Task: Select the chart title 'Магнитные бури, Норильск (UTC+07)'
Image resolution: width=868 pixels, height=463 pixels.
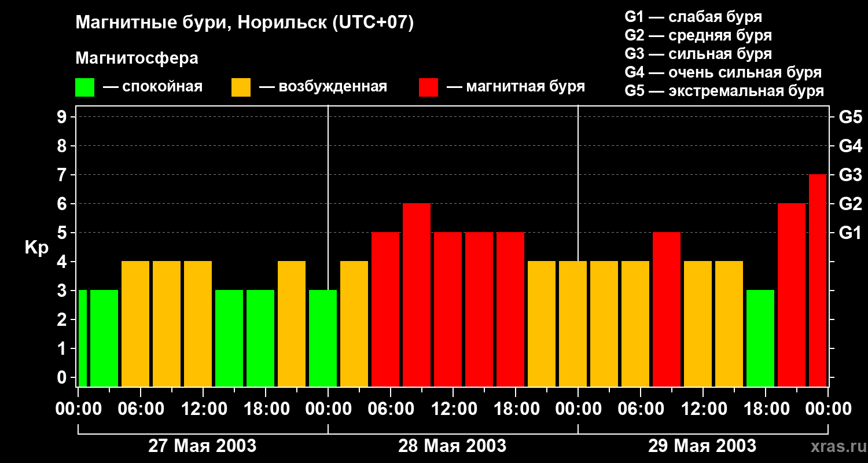Action: (x=245, y=23)
